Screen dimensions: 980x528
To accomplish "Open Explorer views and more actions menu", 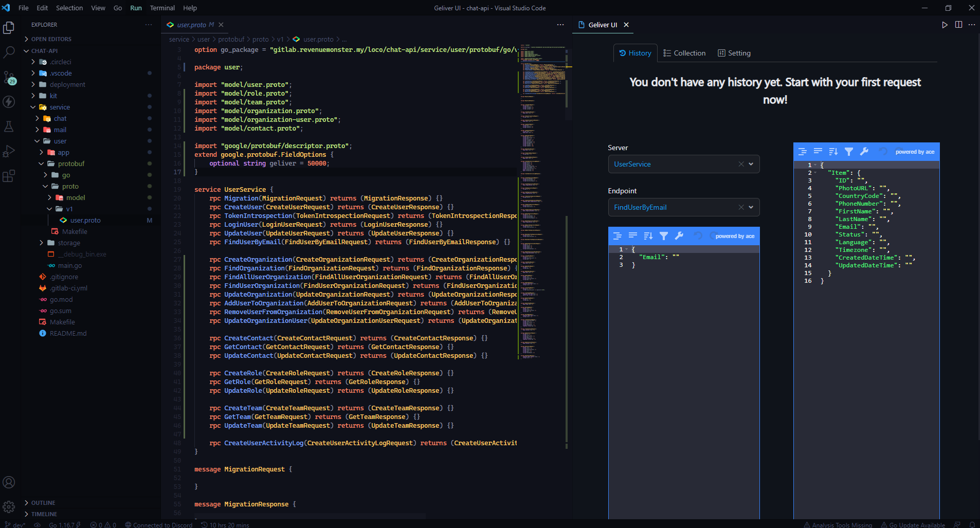I will coord(149,25).
